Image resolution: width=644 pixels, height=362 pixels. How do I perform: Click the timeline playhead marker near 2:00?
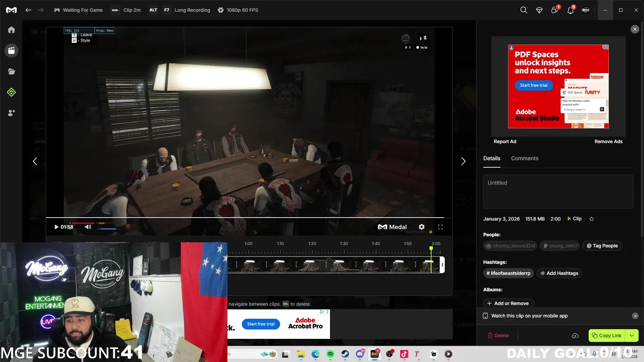click(x=431, y=248)
